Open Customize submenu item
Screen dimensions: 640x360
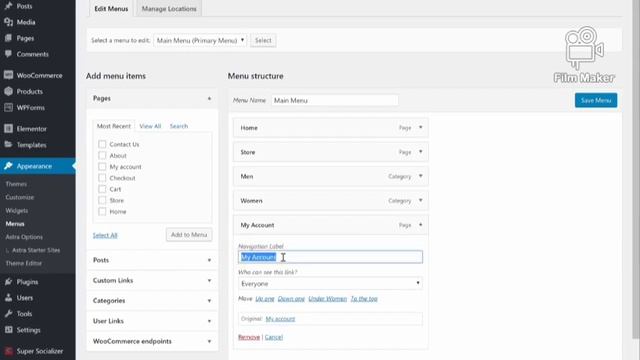coord(20,197)
